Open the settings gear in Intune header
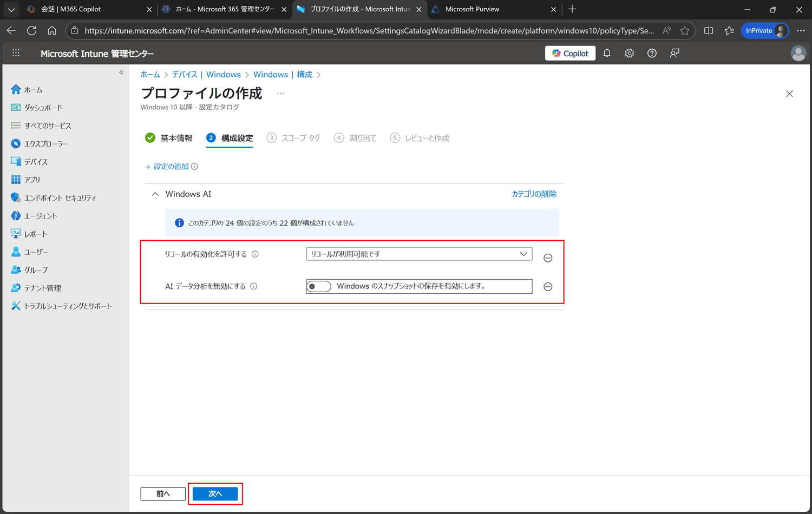This screenshot has width=812, height=514. click(629, 53)
